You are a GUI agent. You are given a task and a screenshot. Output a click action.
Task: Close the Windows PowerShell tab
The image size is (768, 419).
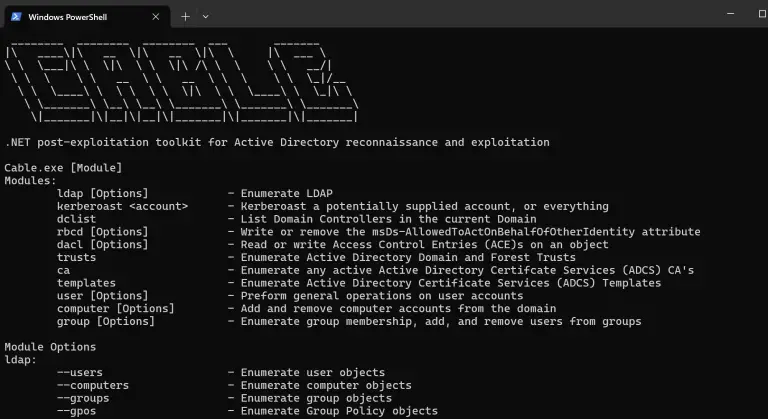[156, 17]
